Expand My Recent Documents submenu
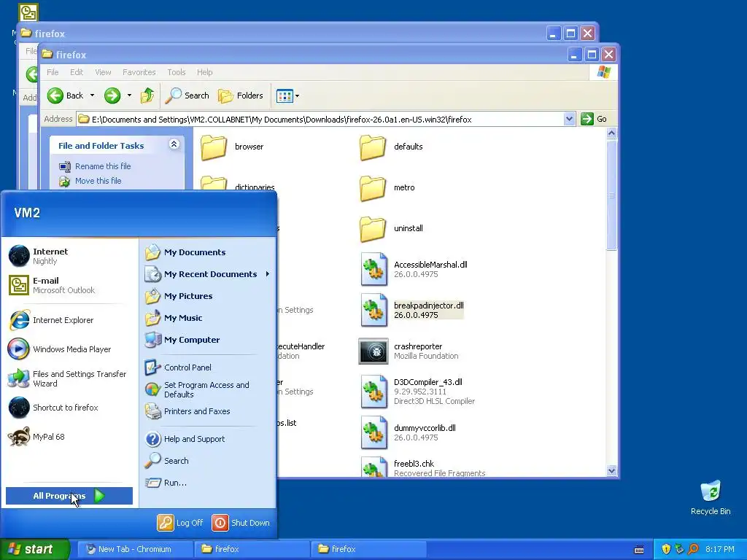 click(208, 274)
